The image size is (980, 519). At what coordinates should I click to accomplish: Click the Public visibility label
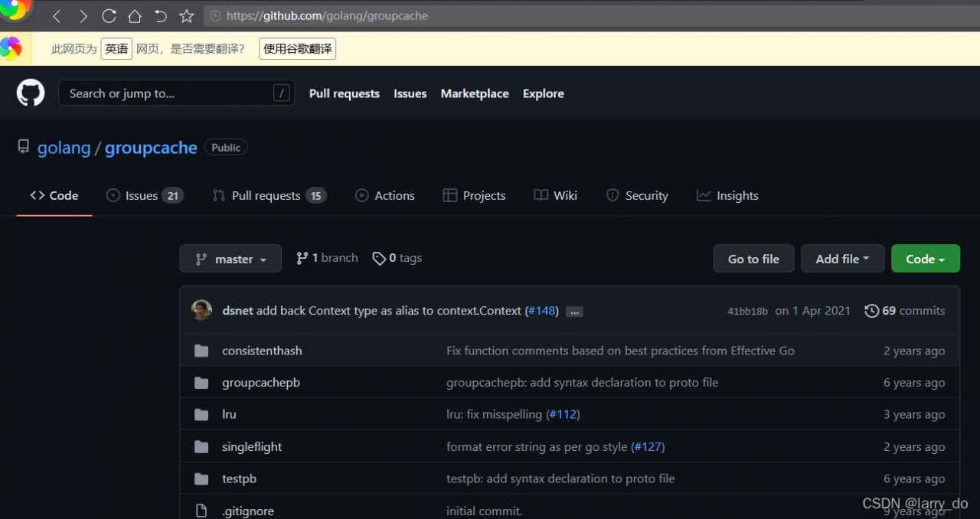click(x=226, y=148)
